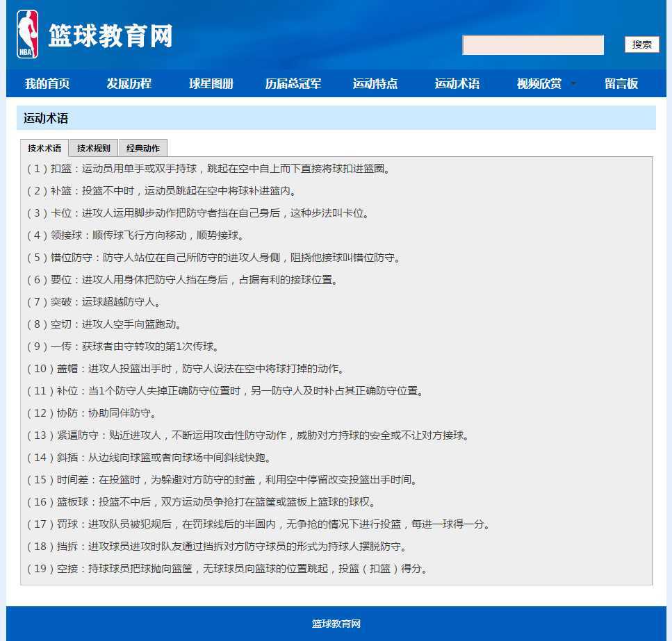The image size is (672, 641).
Task: Click the NBA logo icon
Action: click(27, 35)
